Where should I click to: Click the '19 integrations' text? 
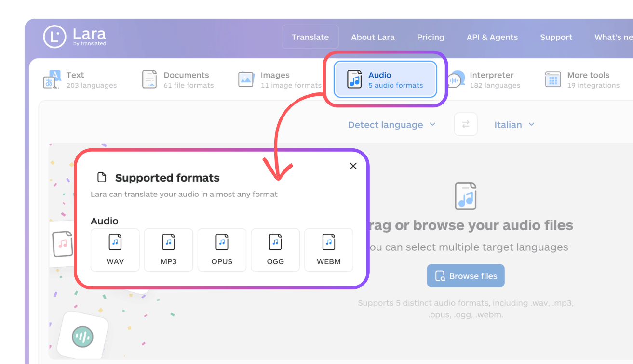coord(593,85)
